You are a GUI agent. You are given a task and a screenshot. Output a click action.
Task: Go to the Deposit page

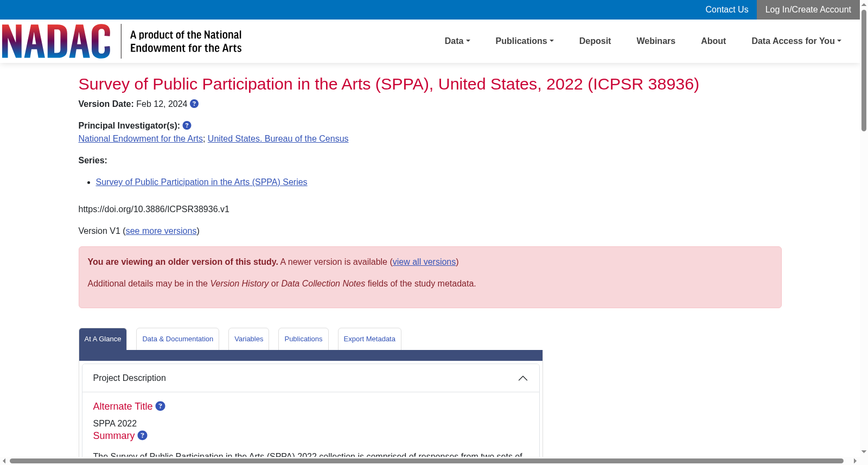click(x=595, y=41)
